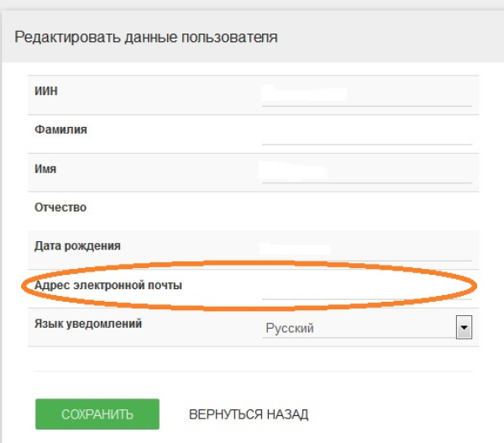Click the Фамилия label

point(60,129)
